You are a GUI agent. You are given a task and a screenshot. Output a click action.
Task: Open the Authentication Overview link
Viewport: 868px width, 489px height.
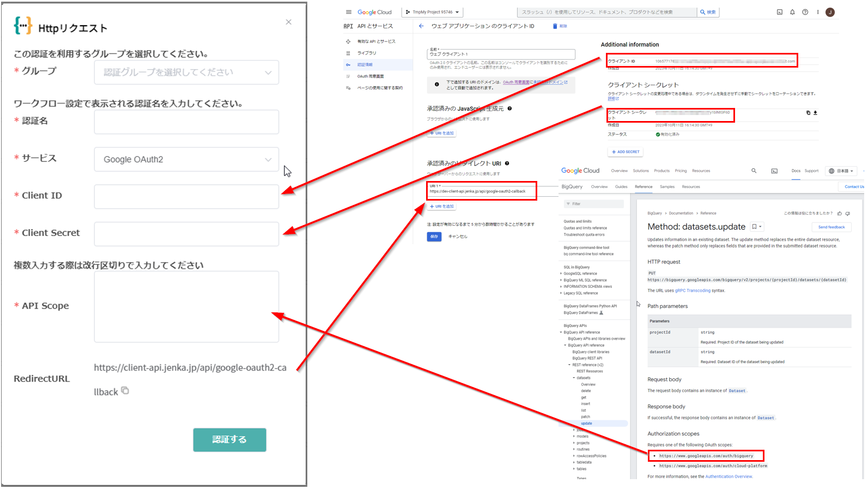729,476
